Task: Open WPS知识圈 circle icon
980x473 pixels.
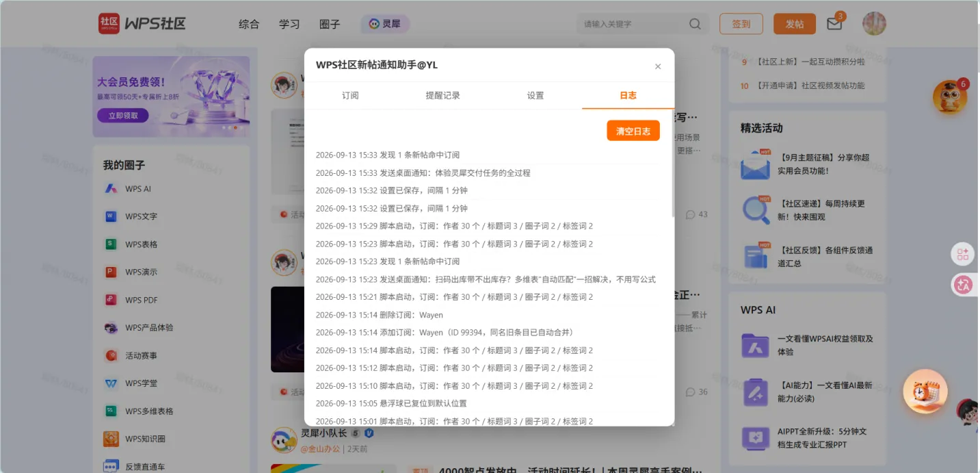Action: tap(111, 439)
